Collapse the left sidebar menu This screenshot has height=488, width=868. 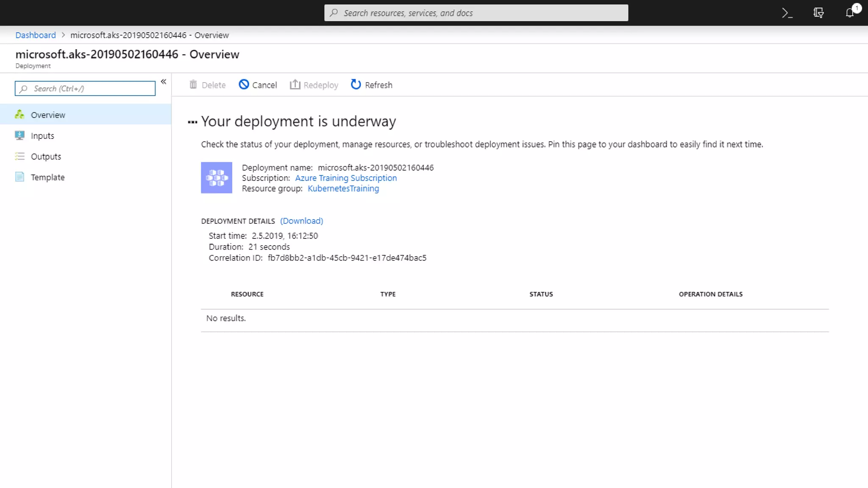coord(163,82)
